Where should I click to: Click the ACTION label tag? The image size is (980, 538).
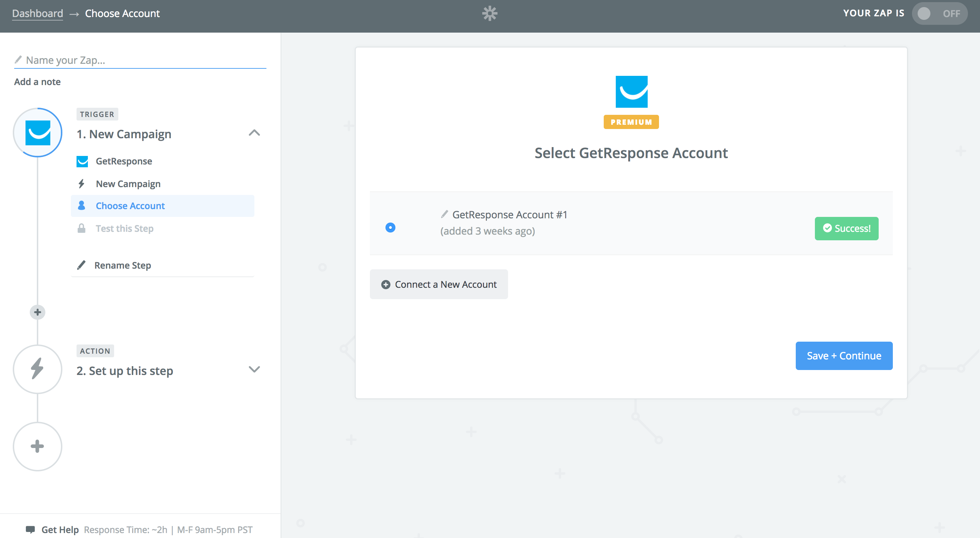pyautogui.click(x=95, y=351)
